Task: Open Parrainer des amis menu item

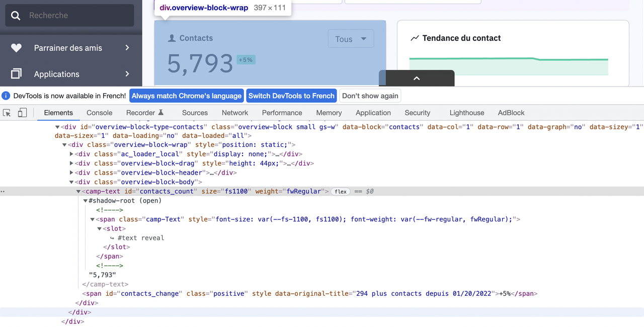Action: tap(68, 48)
